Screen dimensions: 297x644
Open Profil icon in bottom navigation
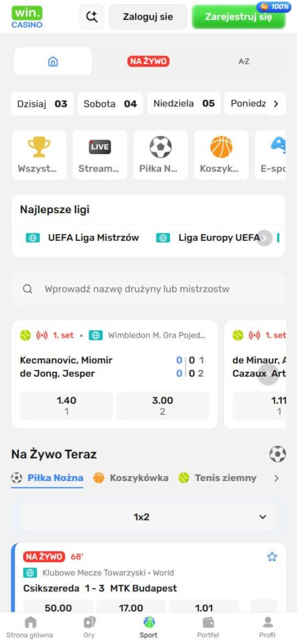point(267,627)
